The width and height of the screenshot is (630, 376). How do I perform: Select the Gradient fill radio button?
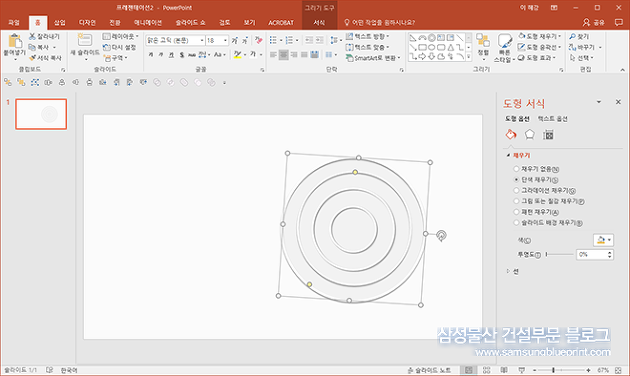click(x=516, y=190)
